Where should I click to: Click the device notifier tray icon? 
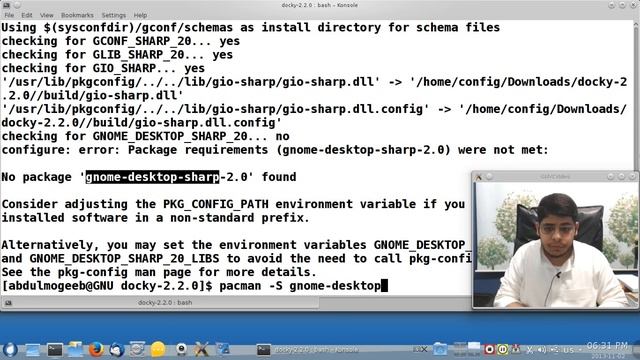pyautogui.click(x=555, y=350)
